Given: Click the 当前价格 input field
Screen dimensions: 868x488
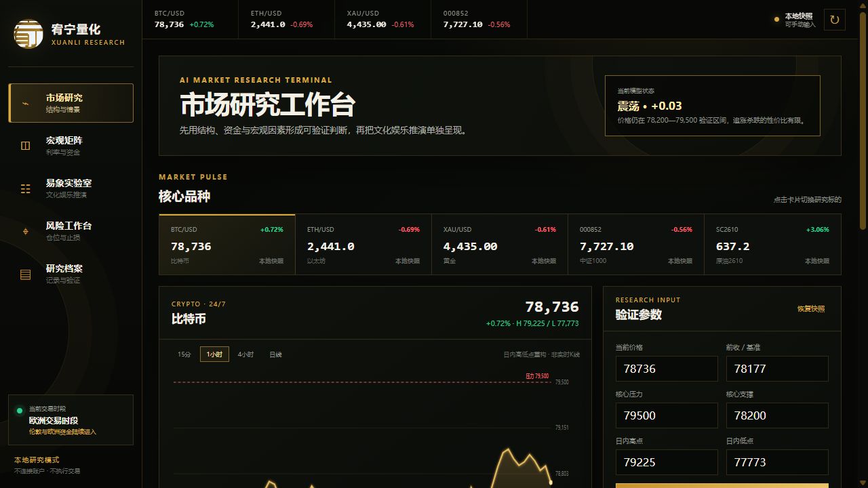Looking at the screenshot, I should [667, 369].
